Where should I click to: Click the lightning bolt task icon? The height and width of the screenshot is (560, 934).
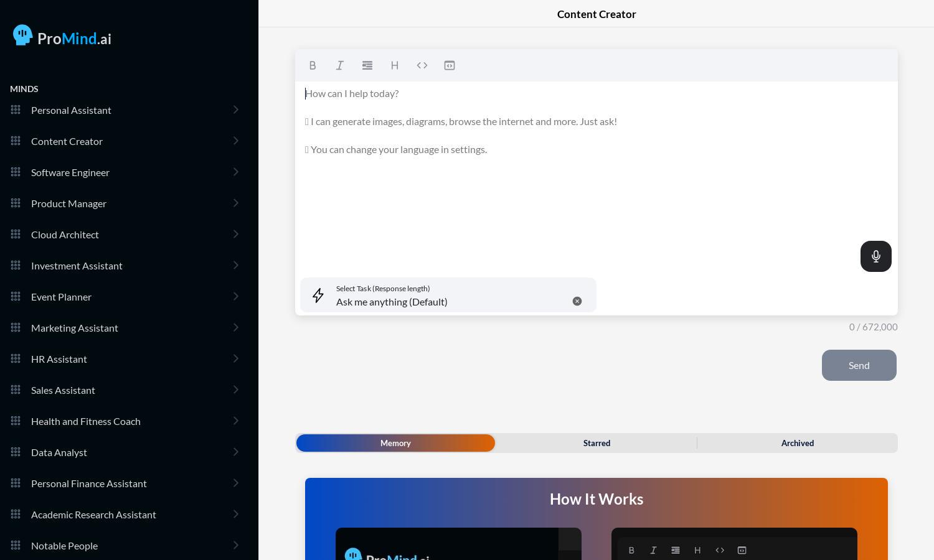click(318, 295)
